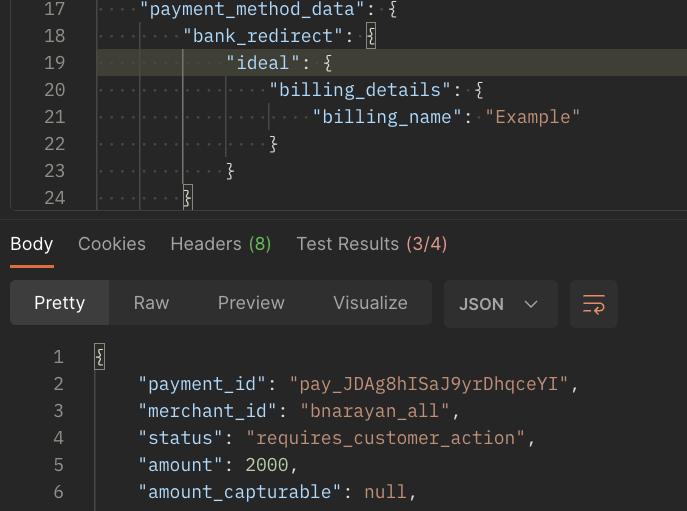The width and height of the screenshot is (687, 511).
Task: Click the "payment_id" key in response
Action: (202, 384)
